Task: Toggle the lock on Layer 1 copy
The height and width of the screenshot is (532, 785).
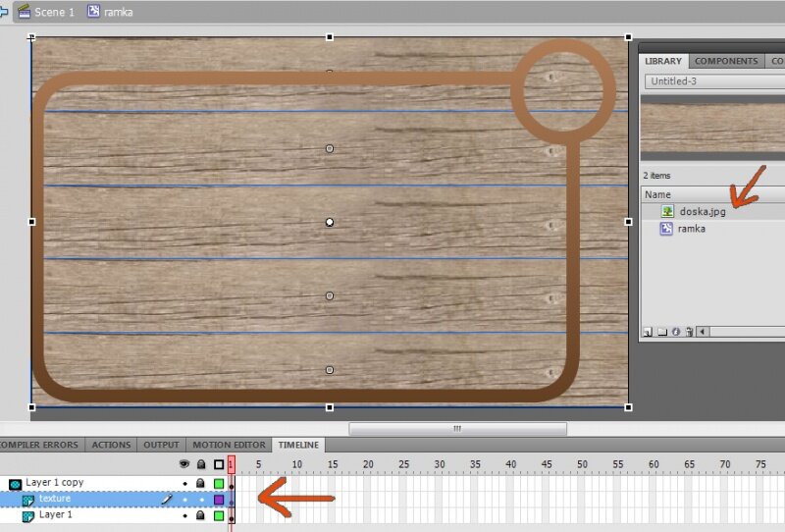Action: coord(200,484)
